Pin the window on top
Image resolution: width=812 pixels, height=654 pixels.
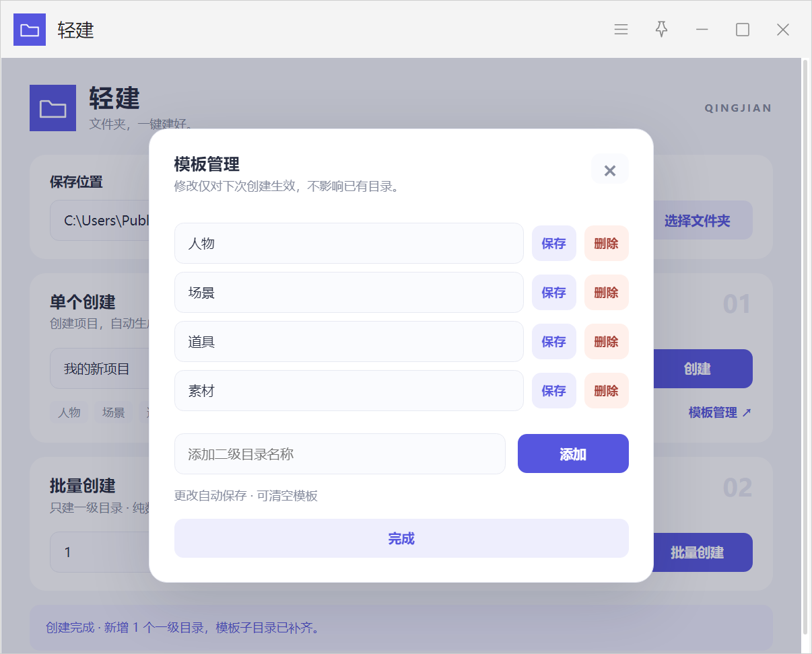(x=661, y=30)
